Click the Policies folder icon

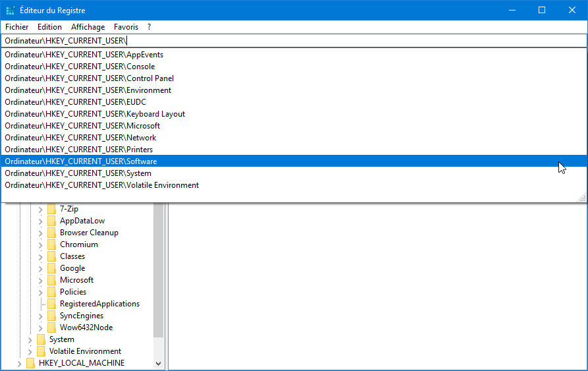(x=52, y=292)
